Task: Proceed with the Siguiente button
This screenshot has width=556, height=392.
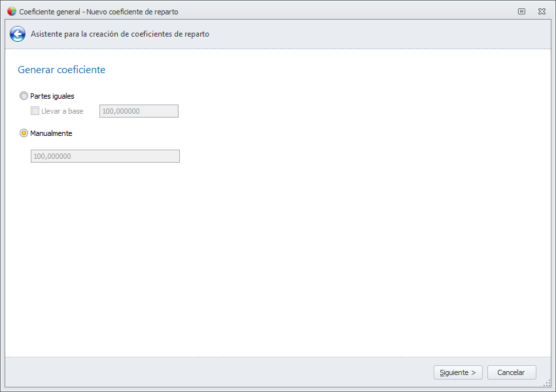Action: click(458, 372)
